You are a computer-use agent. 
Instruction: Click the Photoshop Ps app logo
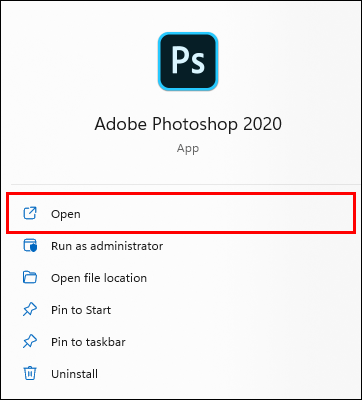pyautogui.click(x=188, y=61)
